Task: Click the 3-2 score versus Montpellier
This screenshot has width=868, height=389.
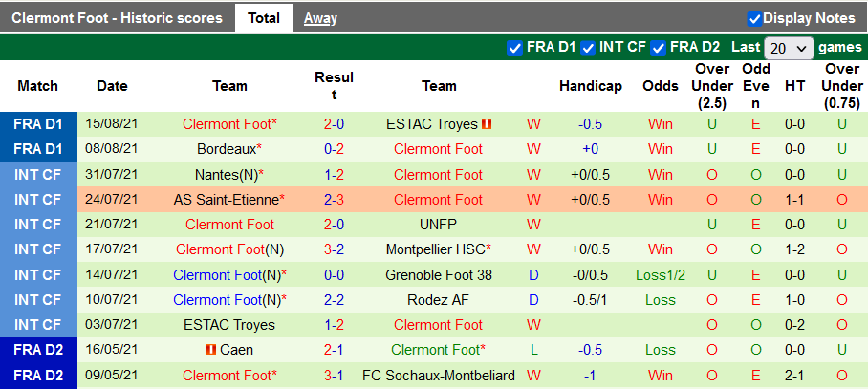Action: [334, 249]
